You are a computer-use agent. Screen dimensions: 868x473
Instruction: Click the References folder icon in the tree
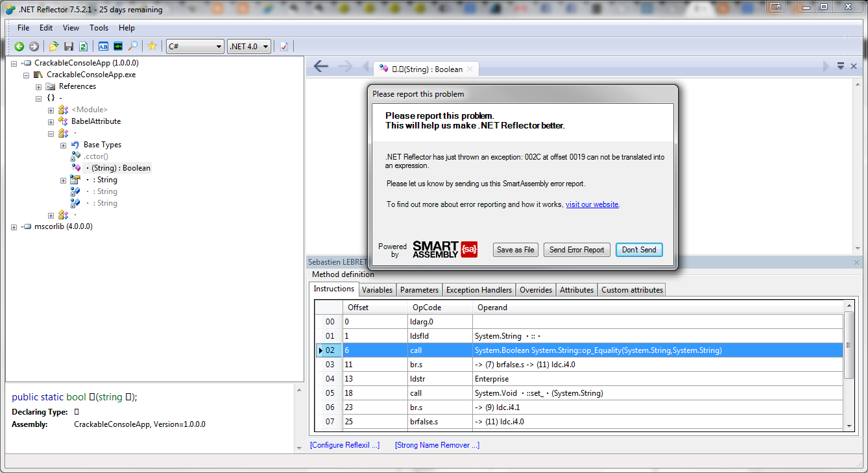click(51, 86)
